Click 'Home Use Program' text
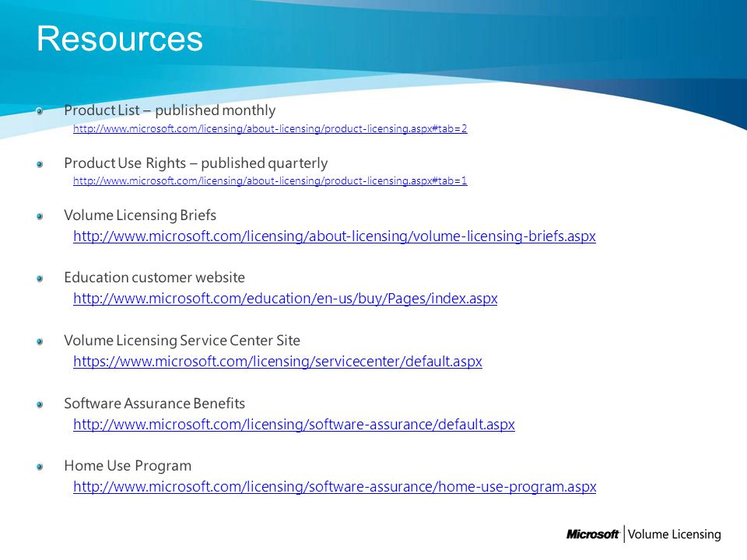This screenshot has height=560, width=747. click(x=128, y=466)
